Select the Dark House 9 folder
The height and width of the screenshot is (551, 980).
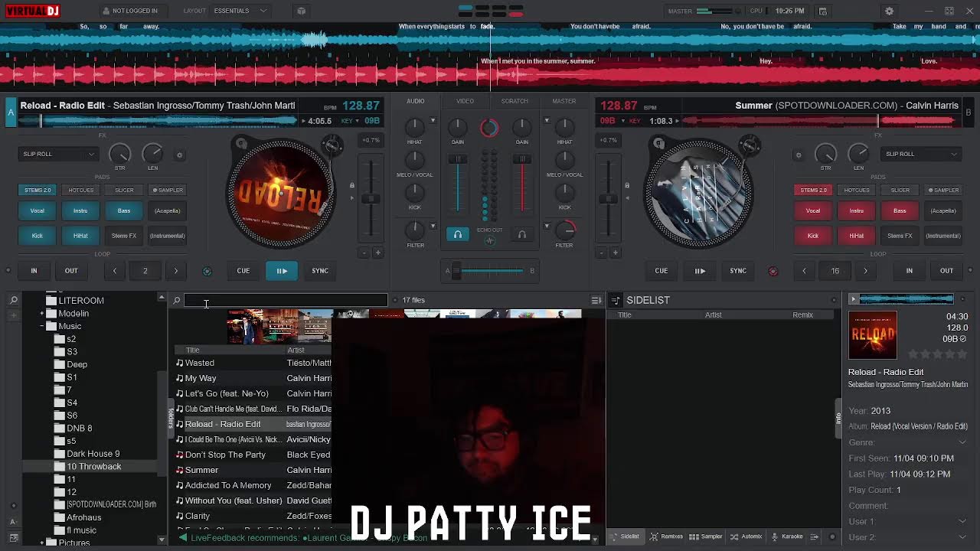coord(93,454)
